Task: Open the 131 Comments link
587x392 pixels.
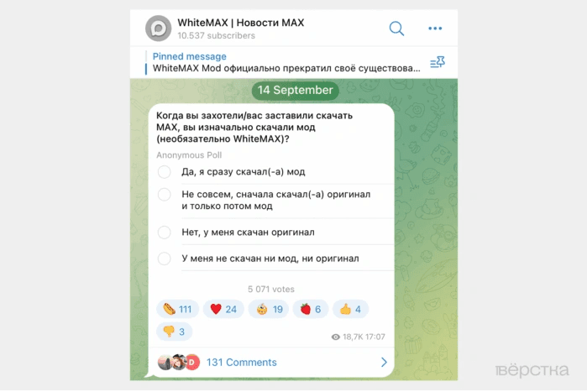Action: coord(242,363)
